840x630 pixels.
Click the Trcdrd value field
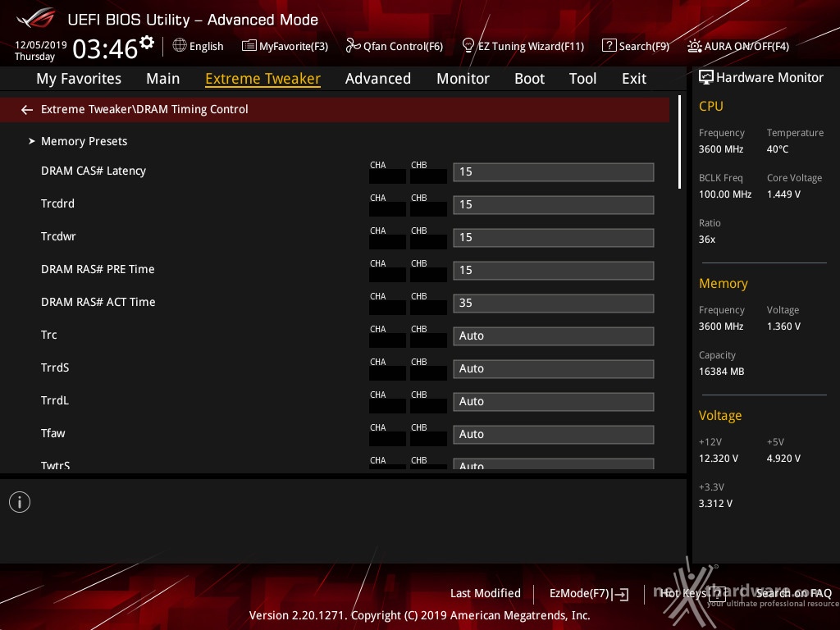click(x=554, y=204)
